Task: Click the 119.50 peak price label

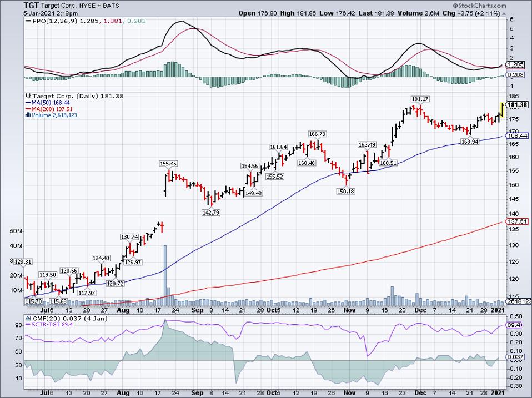Action: click(x=48, y=275)
